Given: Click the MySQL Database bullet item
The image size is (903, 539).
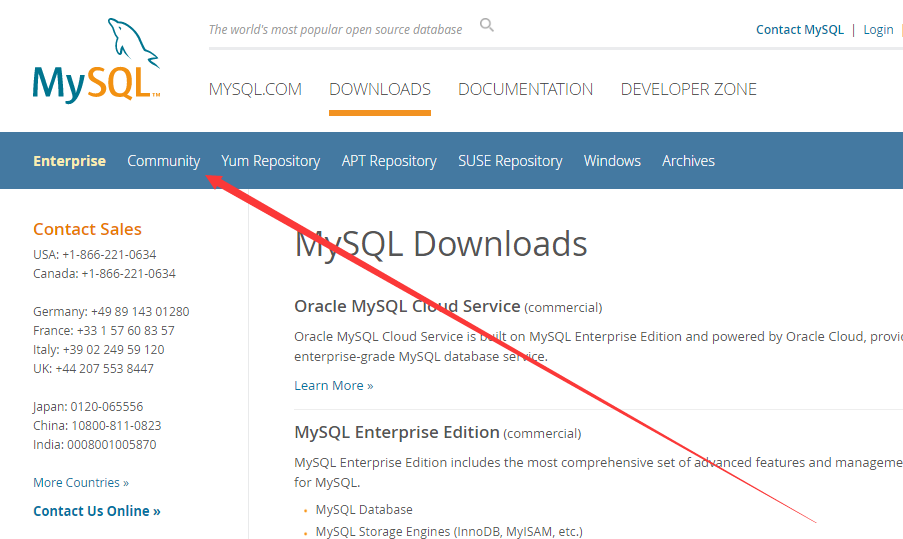Looking at the screenshot, I should (364, 510).
